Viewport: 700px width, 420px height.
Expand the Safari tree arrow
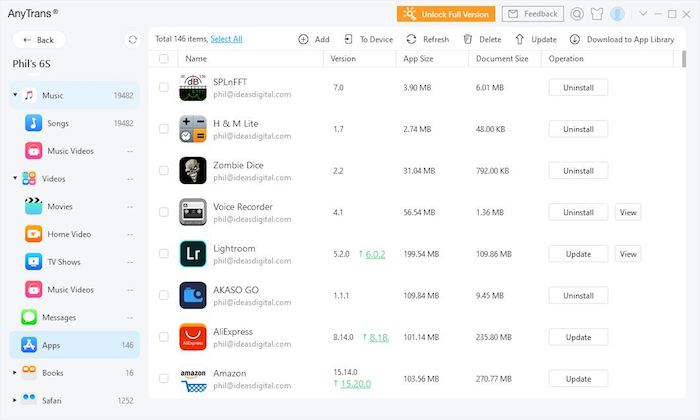click(15, 400)
